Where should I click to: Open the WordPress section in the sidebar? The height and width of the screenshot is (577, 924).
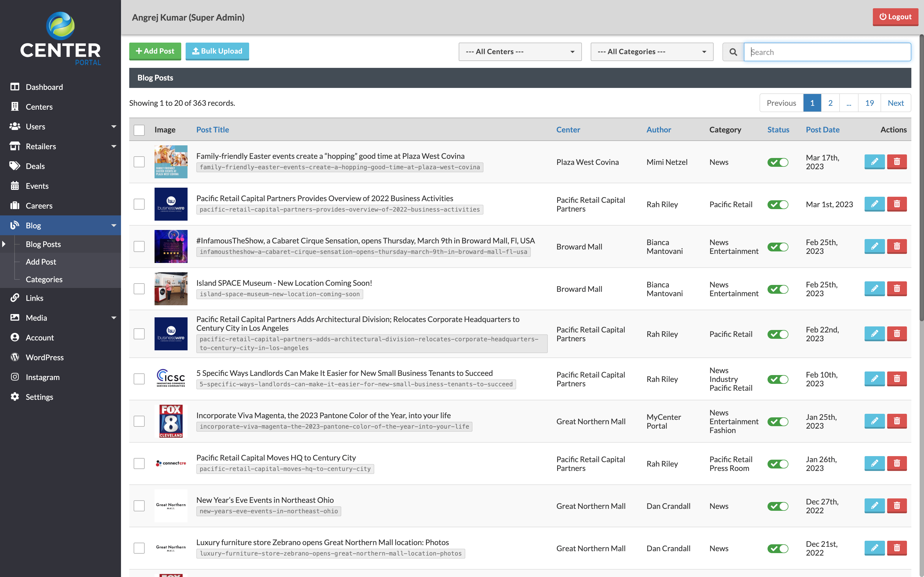45,357
